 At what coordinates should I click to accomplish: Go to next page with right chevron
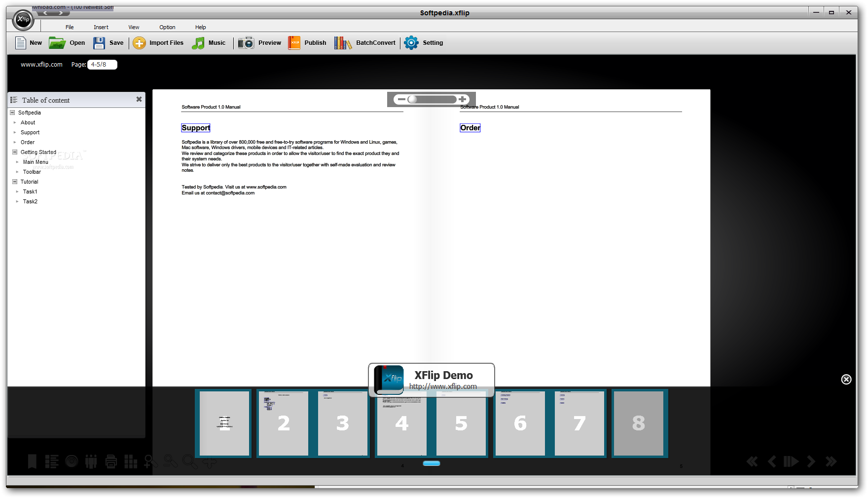pos(811,461)
